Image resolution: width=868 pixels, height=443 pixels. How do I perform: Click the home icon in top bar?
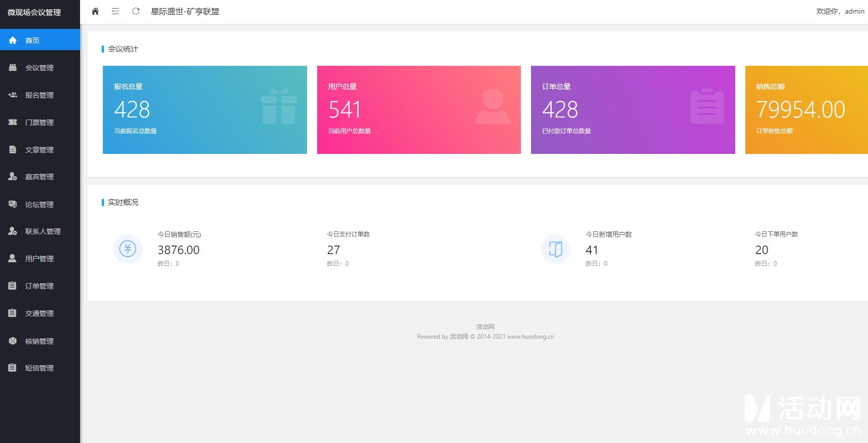[95, 11]
